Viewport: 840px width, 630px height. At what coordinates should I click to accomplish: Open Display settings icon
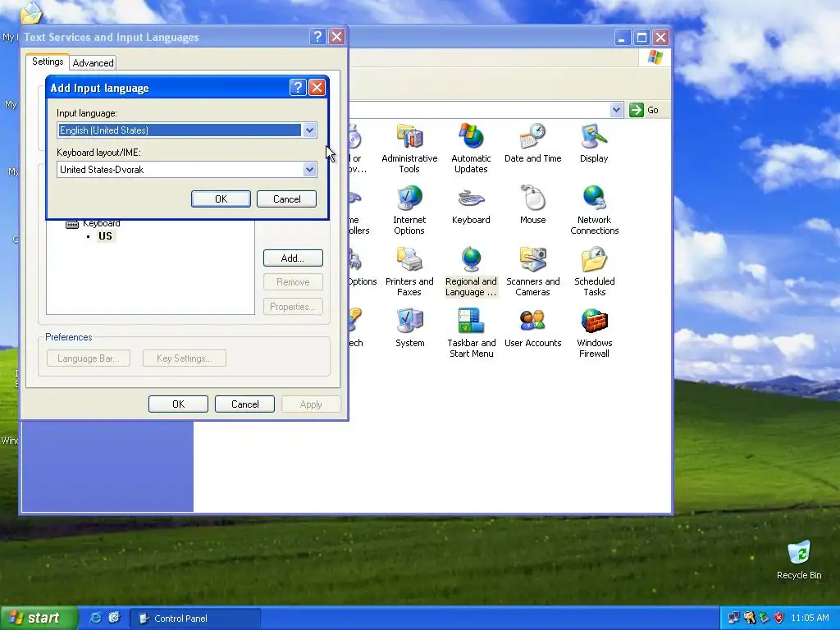coord(594,143)
